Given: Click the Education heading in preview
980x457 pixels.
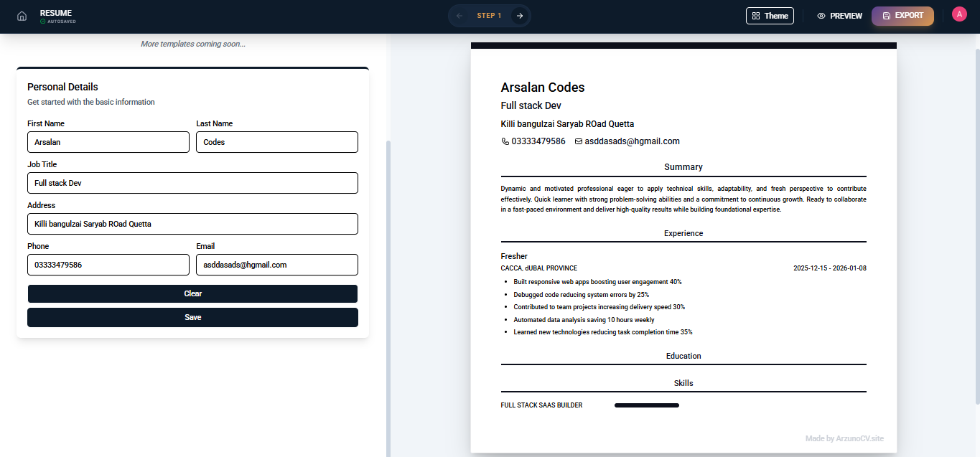Looking at the screenshot, I should (x=683, y=356).
